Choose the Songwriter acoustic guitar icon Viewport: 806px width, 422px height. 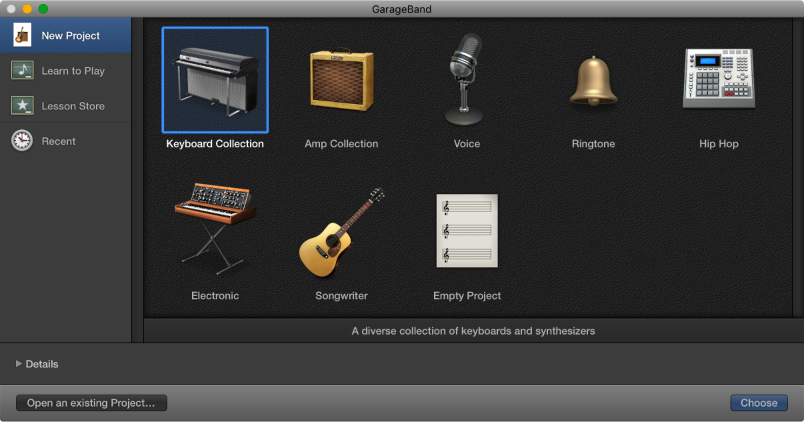click(x=341, y=232)
